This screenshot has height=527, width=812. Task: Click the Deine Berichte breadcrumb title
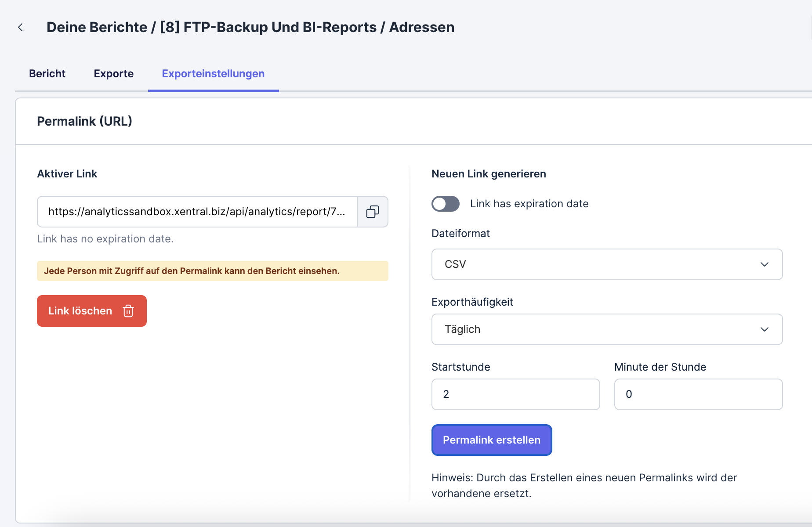tap(97, 27)
